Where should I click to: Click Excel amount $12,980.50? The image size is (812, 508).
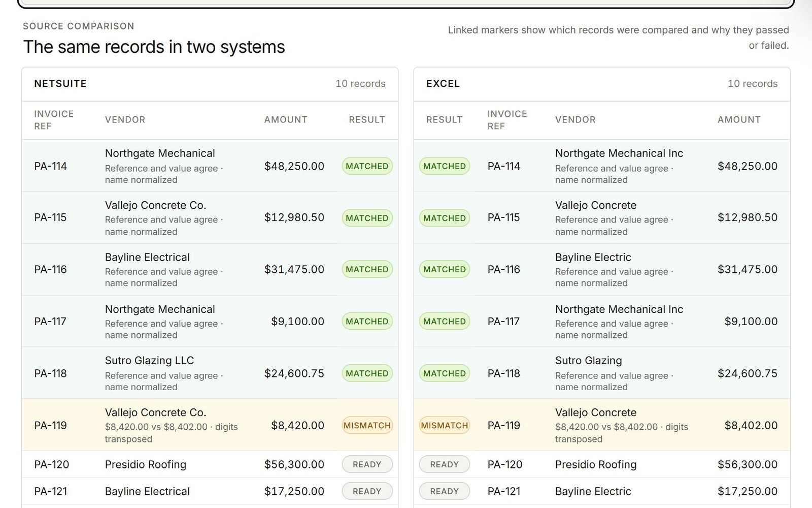[x=748, y=217]
